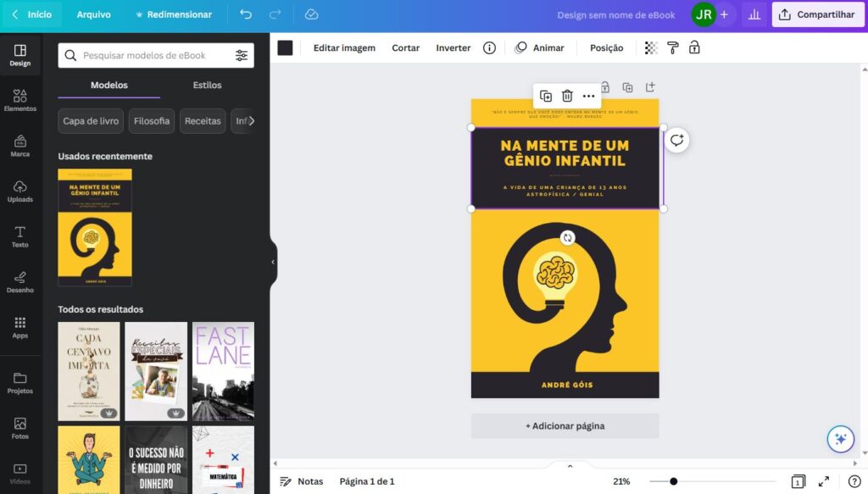868x494 pixels.
Task: Click the insights chart icon
Action: pos(754,14)
